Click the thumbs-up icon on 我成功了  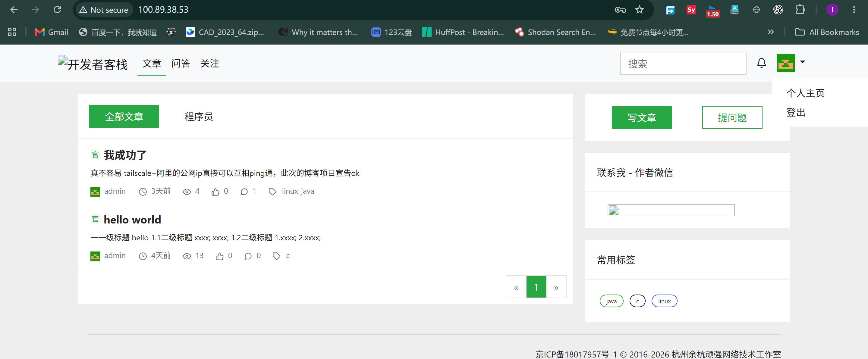click(x=215, y=192)
